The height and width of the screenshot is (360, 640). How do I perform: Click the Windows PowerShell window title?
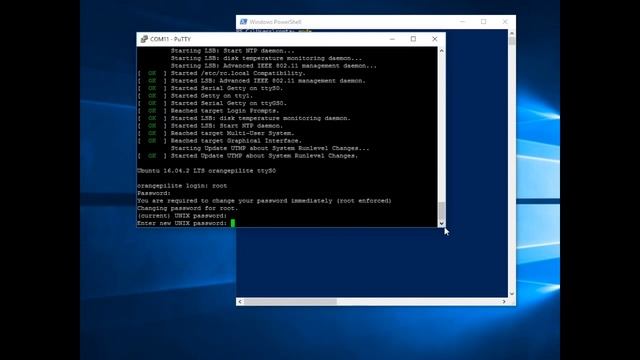[276, 22]
